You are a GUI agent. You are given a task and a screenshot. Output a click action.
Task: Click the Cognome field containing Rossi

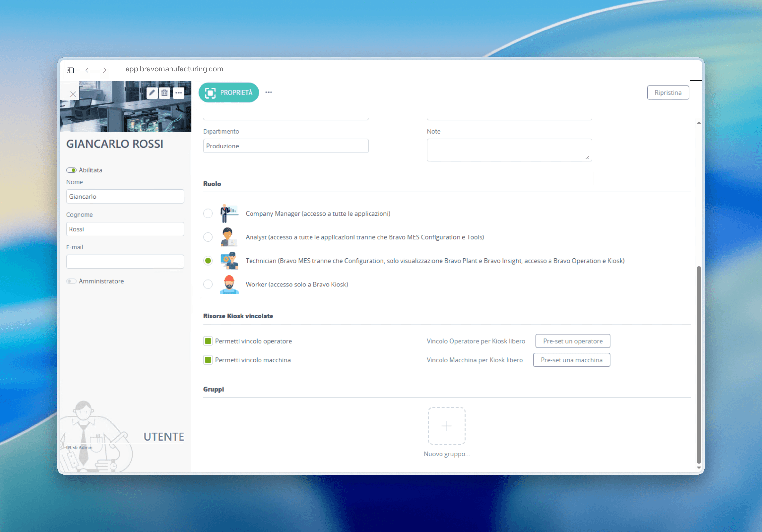click(x=125, y=229)
